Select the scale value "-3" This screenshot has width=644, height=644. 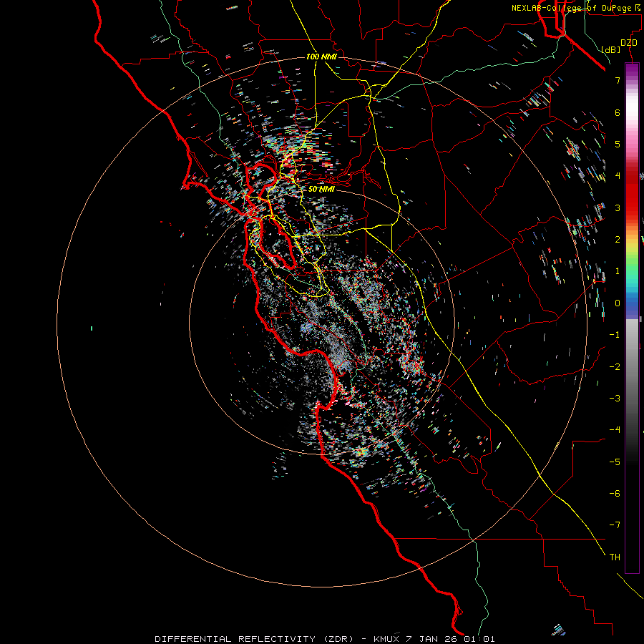coord(615,399)
